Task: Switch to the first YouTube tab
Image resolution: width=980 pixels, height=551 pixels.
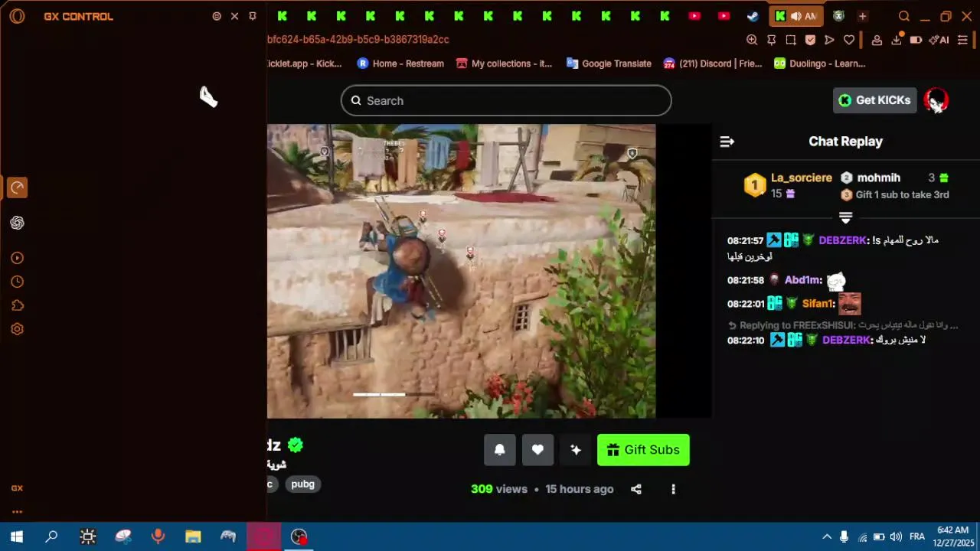Action: 694,16
